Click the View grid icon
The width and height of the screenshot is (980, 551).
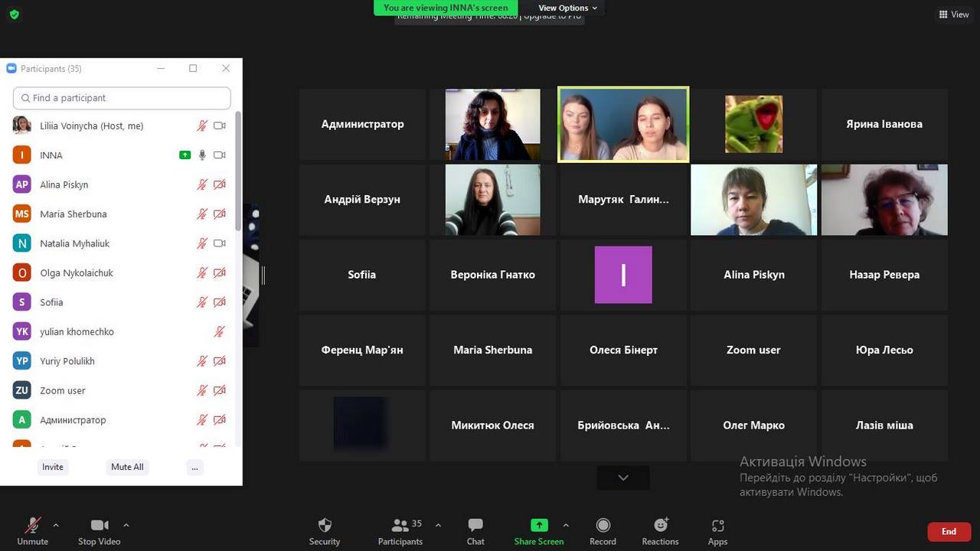click(x=943, y=15)
